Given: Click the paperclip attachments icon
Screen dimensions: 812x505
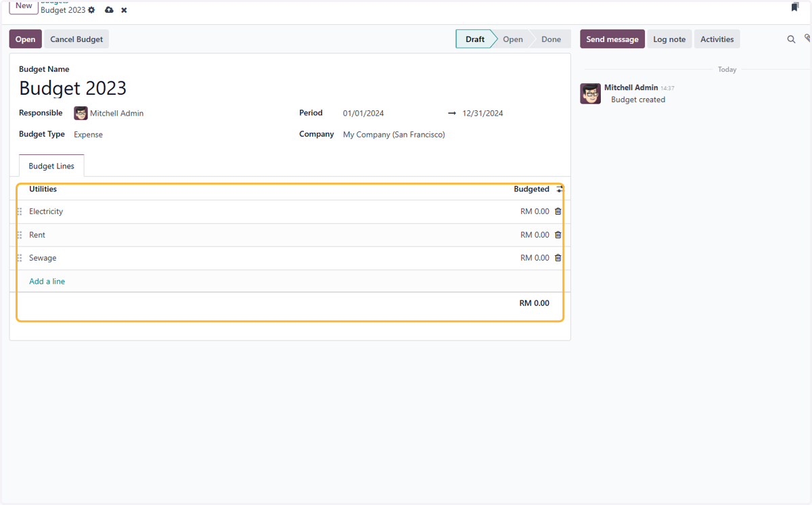Looking at the screenshot, I should tap(808, 39).
